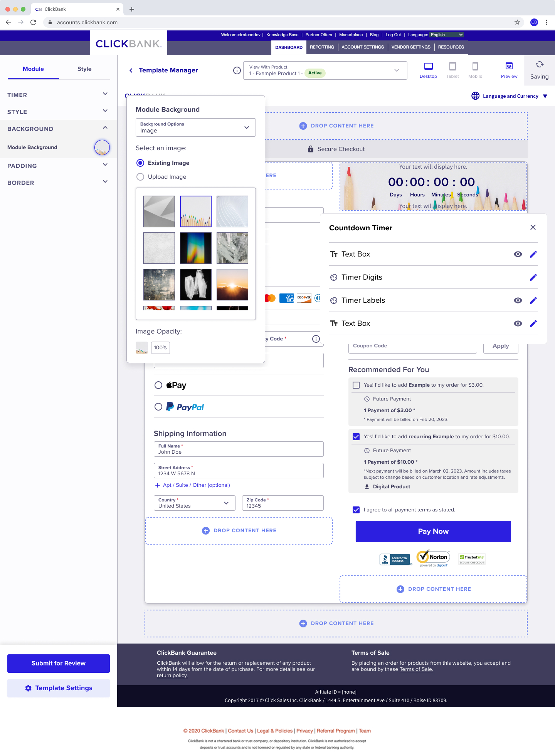The height and width of the screenshot is (756, 555).
Task: Edit Timer Labels with pencil icon
Action: point(533,300)
